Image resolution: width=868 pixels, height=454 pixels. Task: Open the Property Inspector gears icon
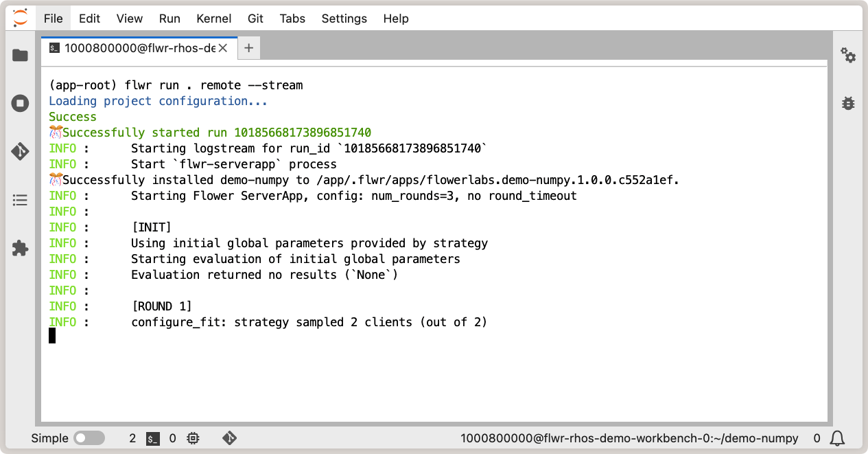coord(848,56)
